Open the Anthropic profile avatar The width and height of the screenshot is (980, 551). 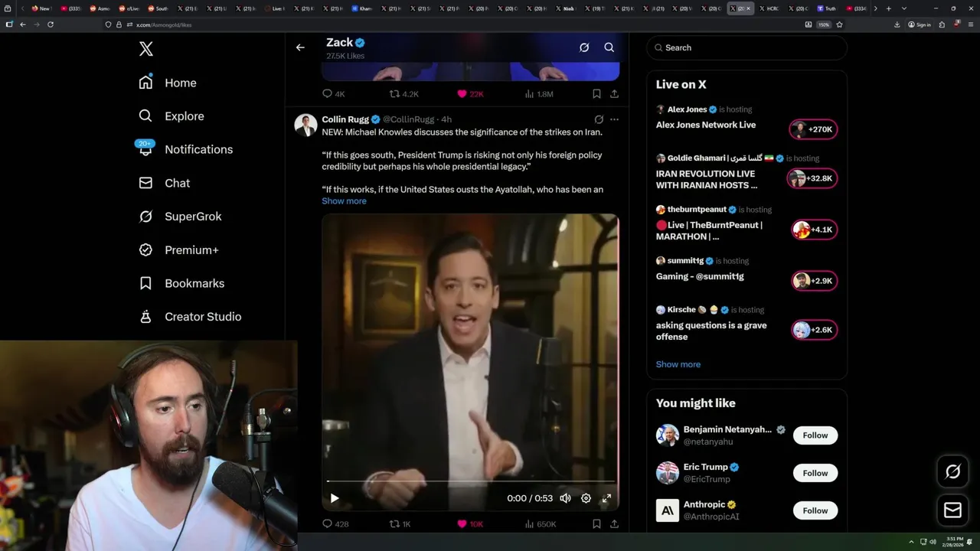click(x=668, y=510)
